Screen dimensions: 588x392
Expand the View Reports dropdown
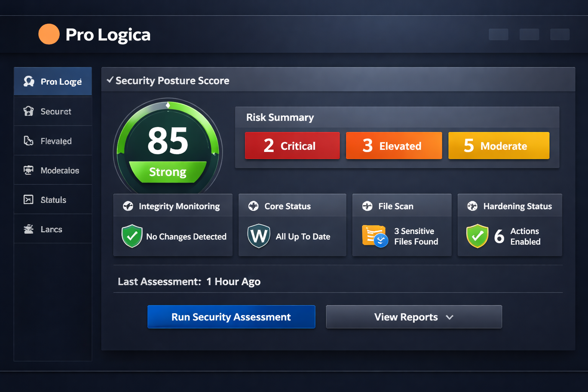[x=414, y=317]
